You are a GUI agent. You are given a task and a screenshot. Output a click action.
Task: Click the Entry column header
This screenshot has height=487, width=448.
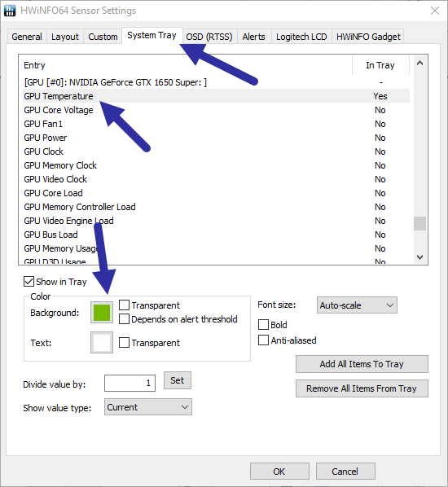187,65
